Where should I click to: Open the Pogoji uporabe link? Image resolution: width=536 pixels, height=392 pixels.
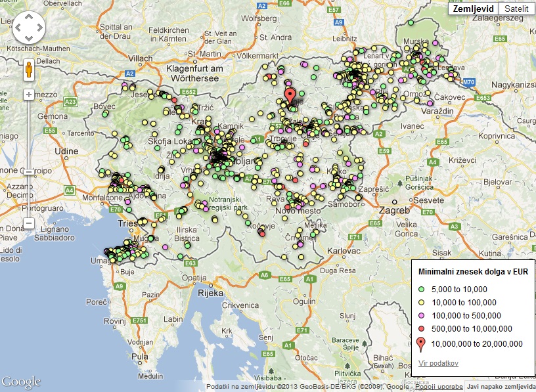click(439, 387)
